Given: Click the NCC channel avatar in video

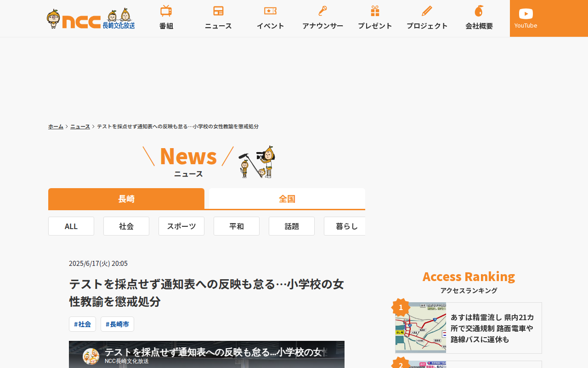Looking at the screenshot, I should pos(91,356).
